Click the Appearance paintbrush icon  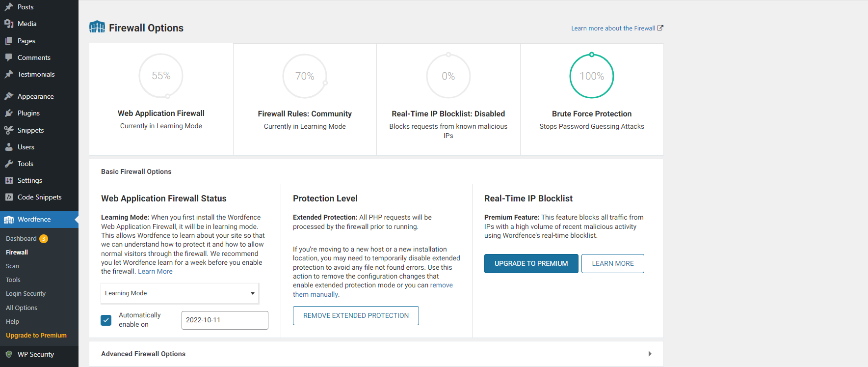click(9, 96)
